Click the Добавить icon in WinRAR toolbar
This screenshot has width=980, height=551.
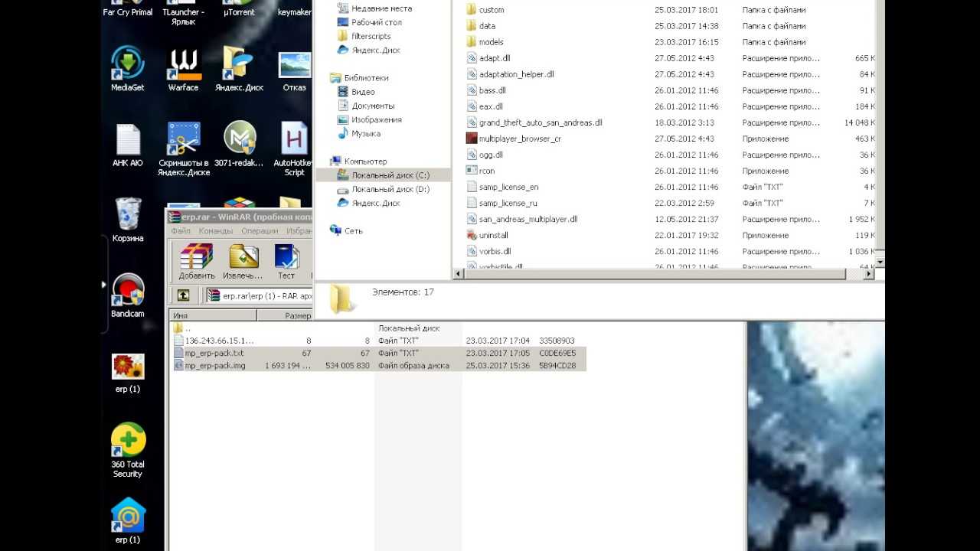click(197, 262)
